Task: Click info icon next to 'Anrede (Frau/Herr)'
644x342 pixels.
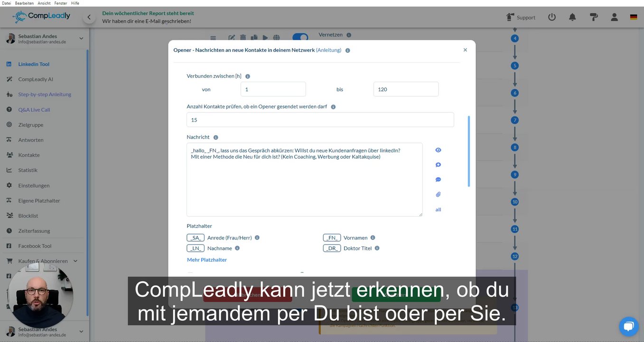Action: (x=257, y=237)
